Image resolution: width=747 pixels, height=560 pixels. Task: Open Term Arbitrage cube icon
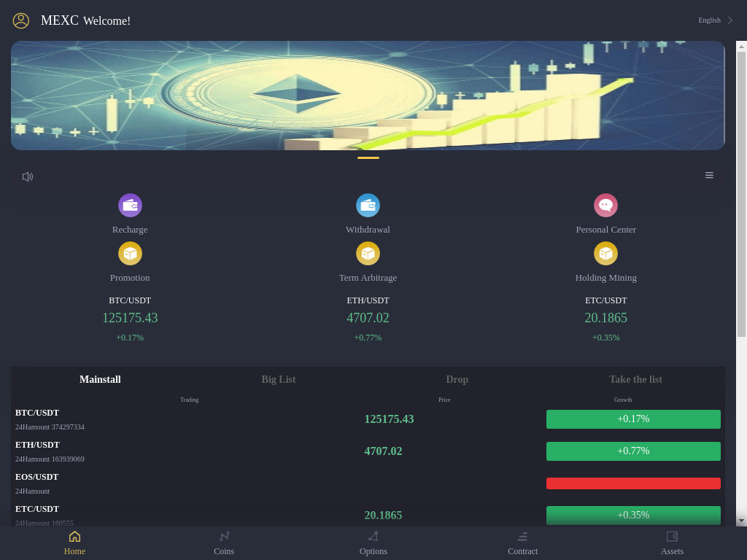(x=368, y=254)
